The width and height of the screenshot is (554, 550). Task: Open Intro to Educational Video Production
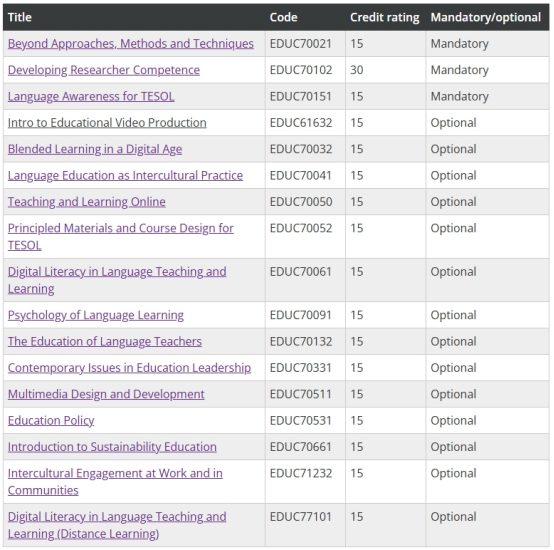coord(107,123)
